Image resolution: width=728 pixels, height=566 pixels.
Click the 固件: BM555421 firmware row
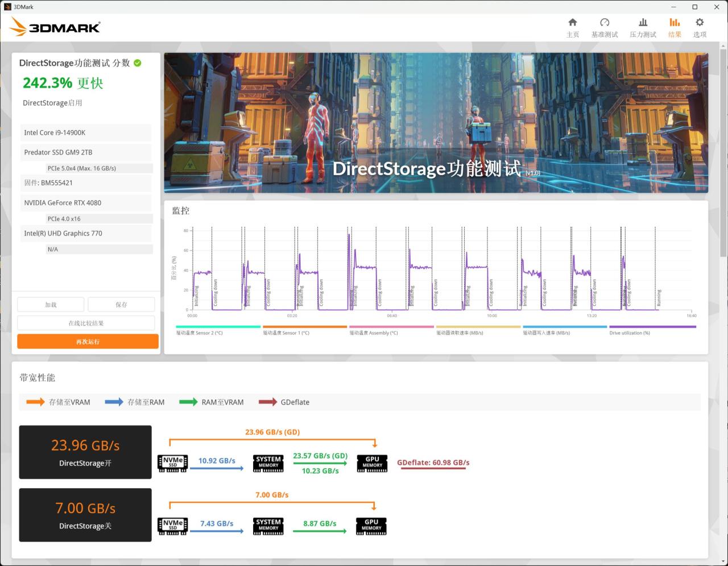[86, 183]
